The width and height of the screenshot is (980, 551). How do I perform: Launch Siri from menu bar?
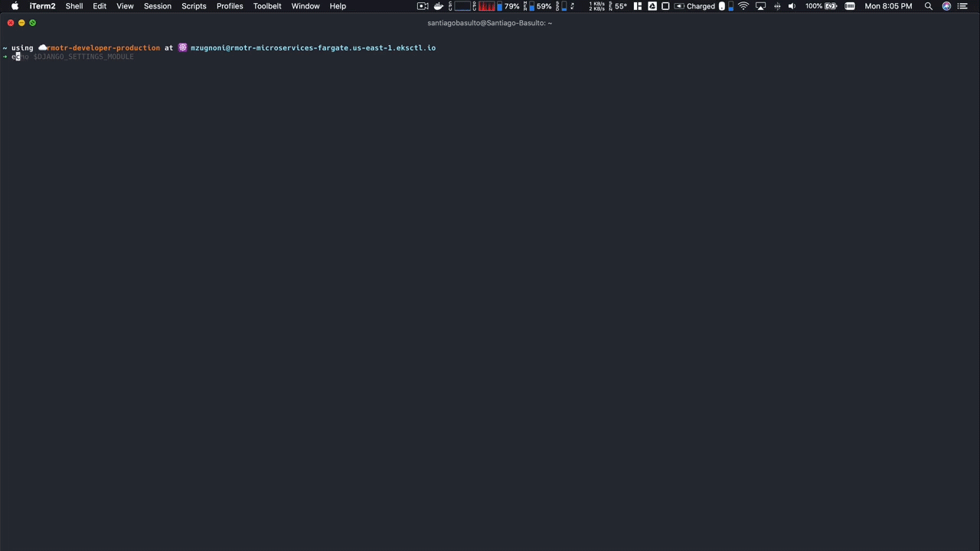click(946, 6)
